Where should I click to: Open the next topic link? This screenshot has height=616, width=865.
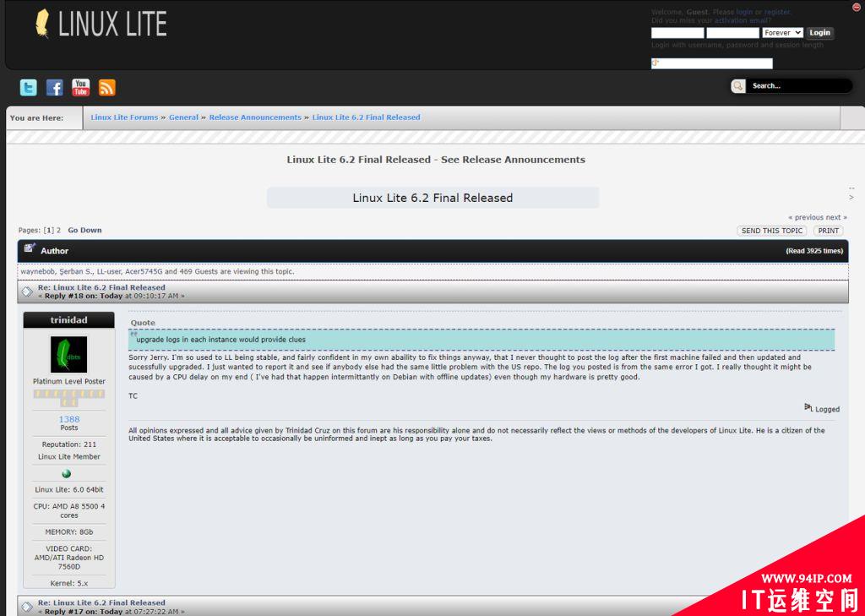[x=836, y=217]
